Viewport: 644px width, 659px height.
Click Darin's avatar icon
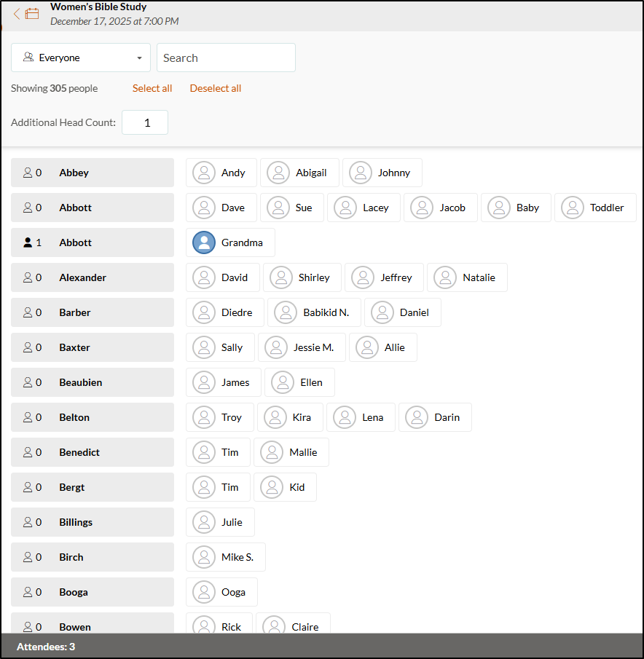[417, 417]
